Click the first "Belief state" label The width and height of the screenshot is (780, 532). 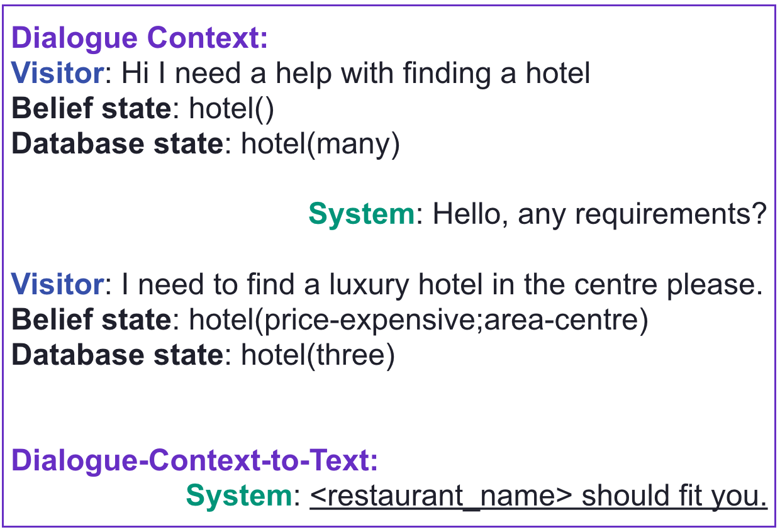(91, 109)
